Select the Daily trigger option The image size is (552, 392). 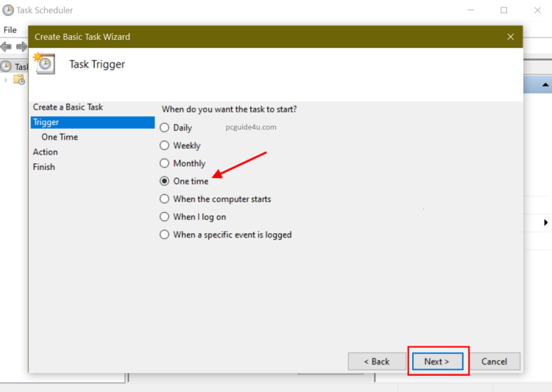click(165, 128)
